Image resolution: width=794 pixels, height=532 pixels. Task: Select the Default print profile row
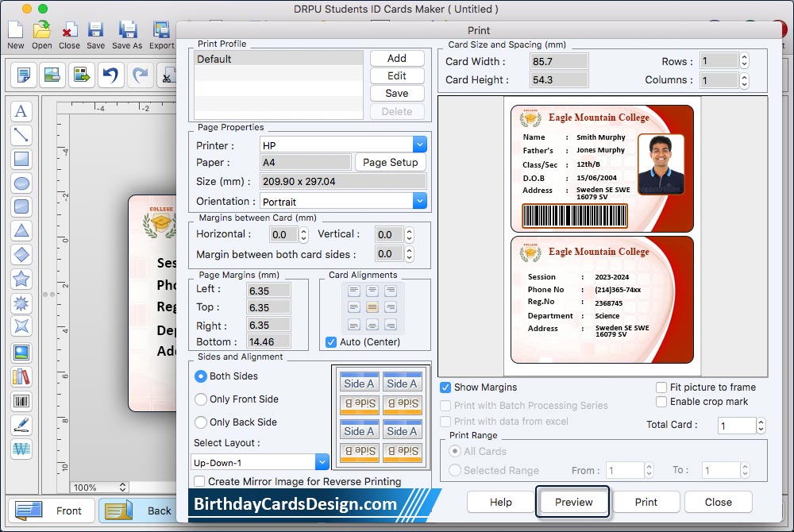point(279,60)
